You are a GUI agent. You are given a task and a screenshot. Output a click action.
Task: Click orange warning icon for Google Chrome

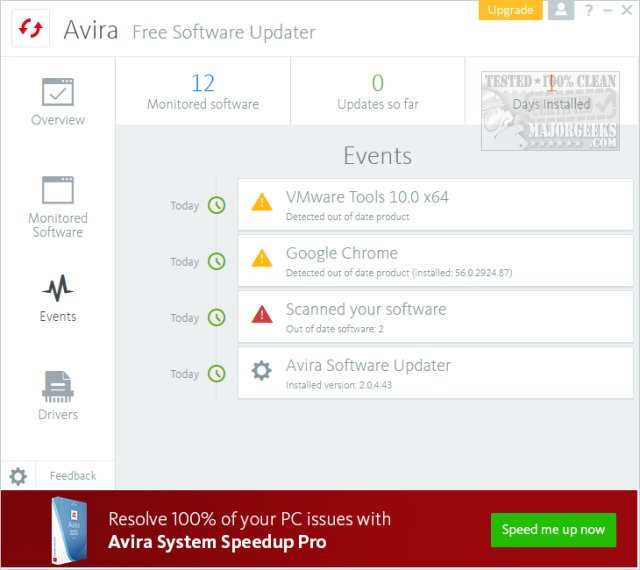(x=262, y=258)
